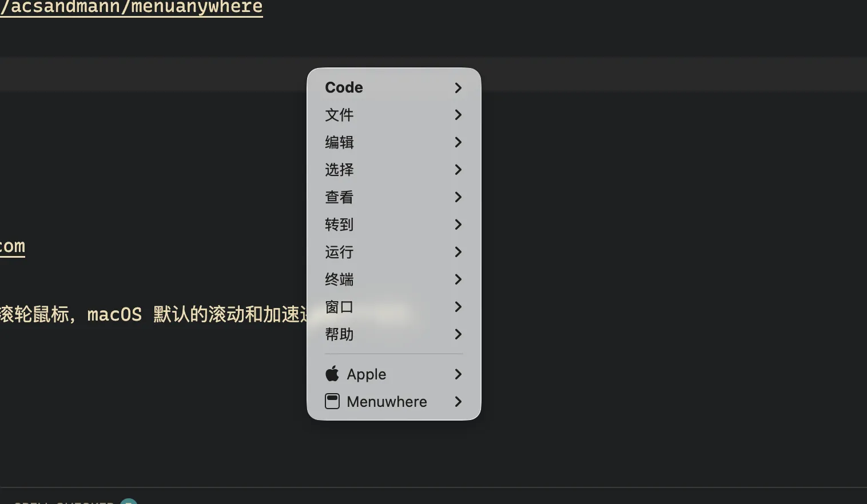Click the chevron beside 窗口
Viewport: 867px width, 504px height.
click(458, 307)
